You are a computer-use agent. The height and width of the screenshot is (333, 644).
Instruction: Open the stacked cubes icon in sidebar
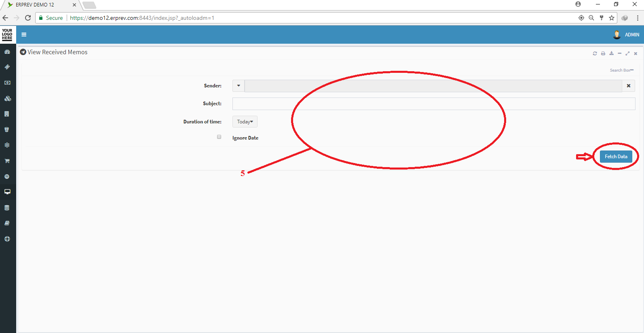point(7,98)
